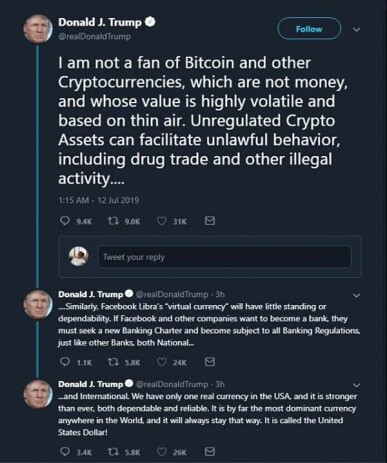This screenshot has width=387, height=463.
Task: Like the main tweet with 31K likes
Action: click(x=162, y=221)
